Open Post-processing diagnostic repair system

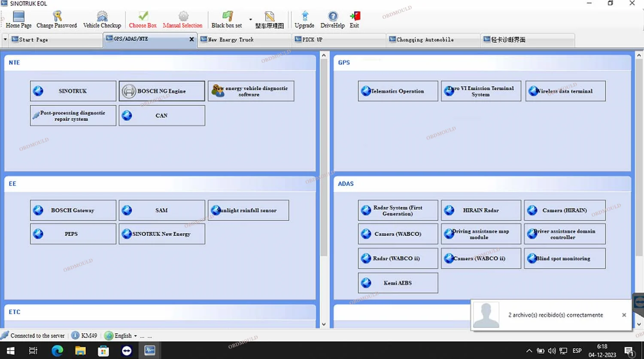[x=73, y=115]
